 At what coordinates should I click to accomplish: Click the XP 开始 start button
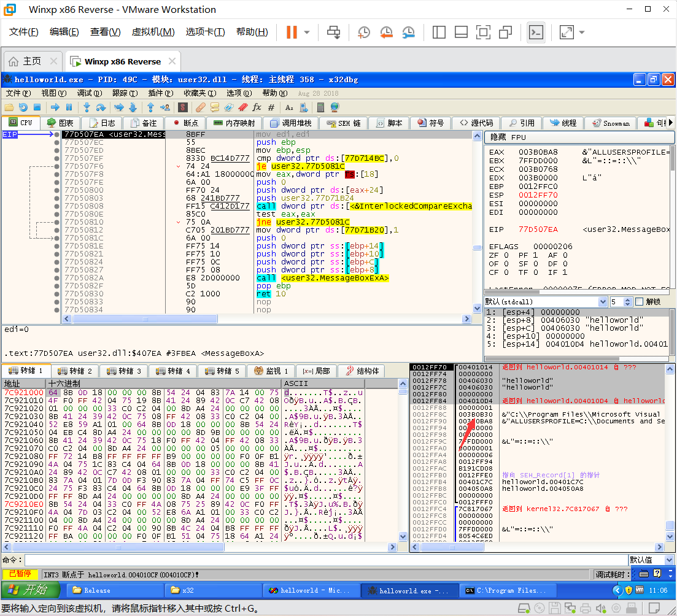[31, 590]
